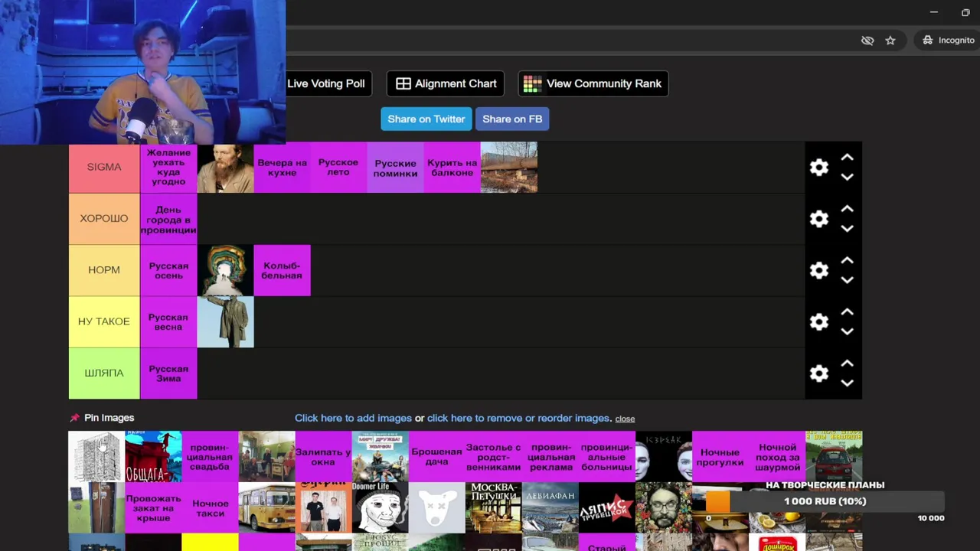Viewport: 980px width, 551px height.
Task: Select the yellow НУ ТАКОЕ tier label
Action: pyautogui.click(x=104, y=321)
